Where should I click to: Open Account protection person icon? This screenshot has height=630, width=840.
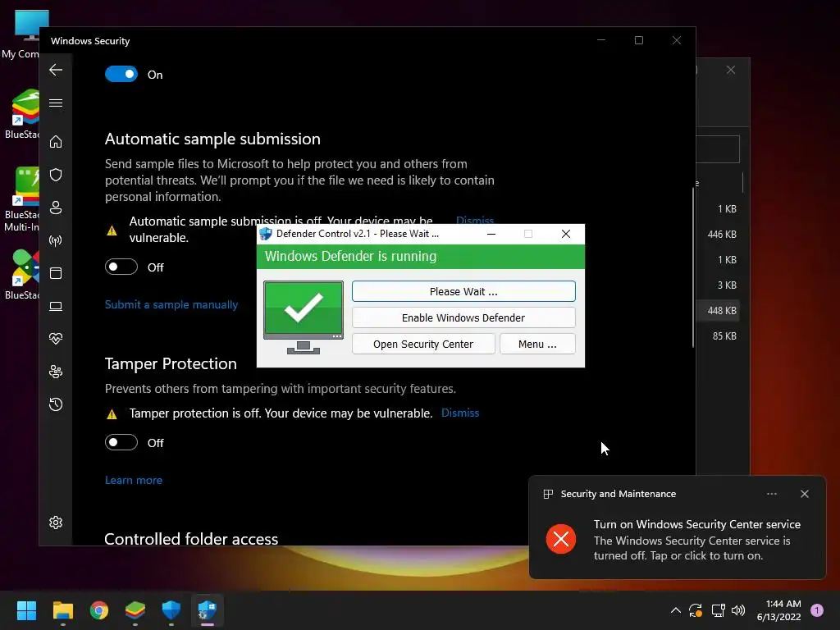point(56,208)
